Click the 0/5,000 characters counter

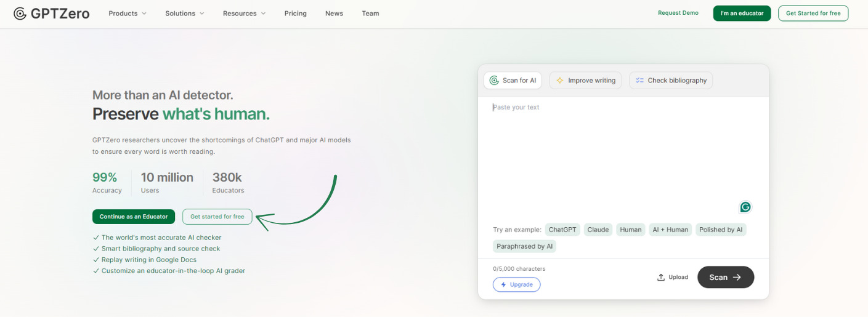519,269
